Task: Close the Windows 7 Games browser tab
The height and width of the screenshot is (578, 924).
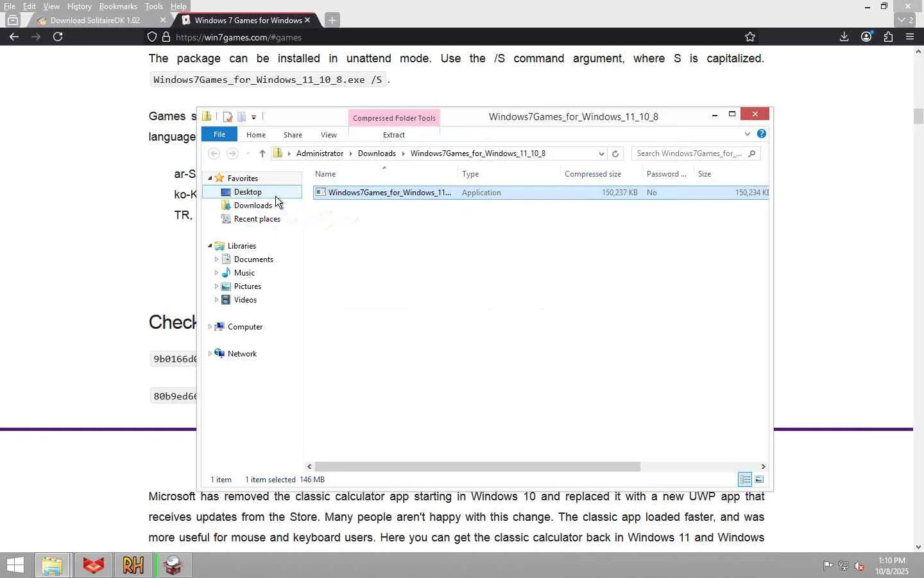Action: [307, 21]
